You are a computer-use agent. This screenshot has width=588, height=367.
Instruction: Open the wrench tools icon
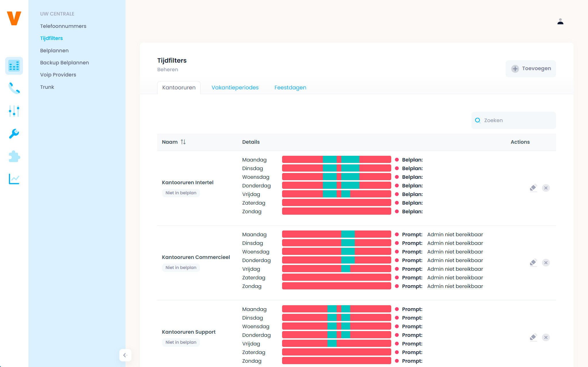(14, 134)
